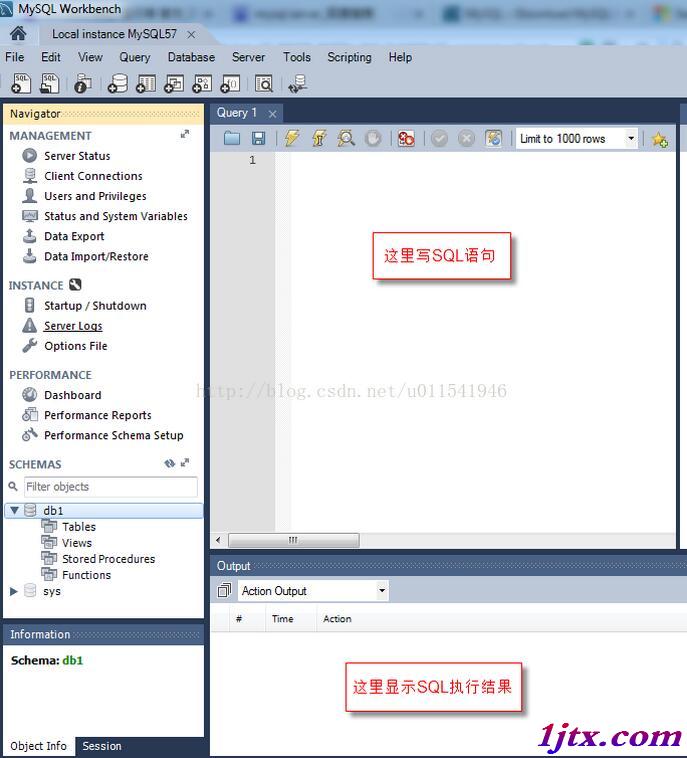687x758 pixels.
Task: Open Client Connections
Action: tap(93, 176)
